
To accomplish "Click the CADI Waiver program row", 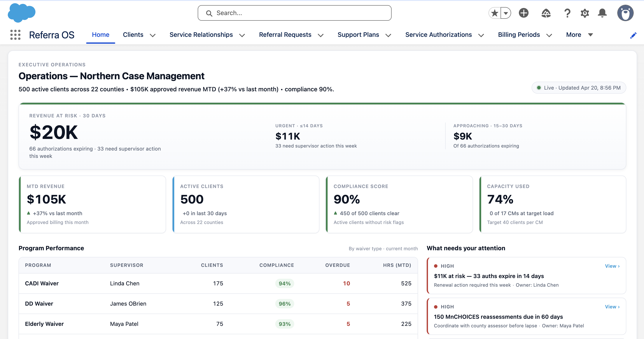I will (218, 283).
